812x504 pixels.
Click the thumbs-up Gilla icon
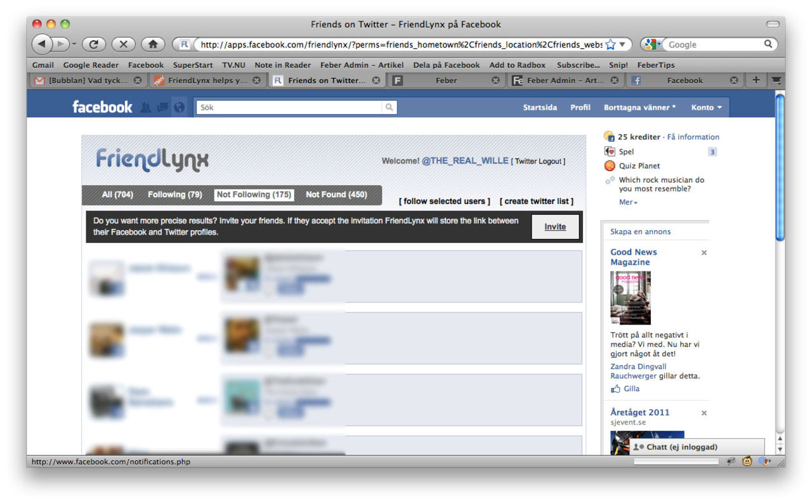coord(615,389)
